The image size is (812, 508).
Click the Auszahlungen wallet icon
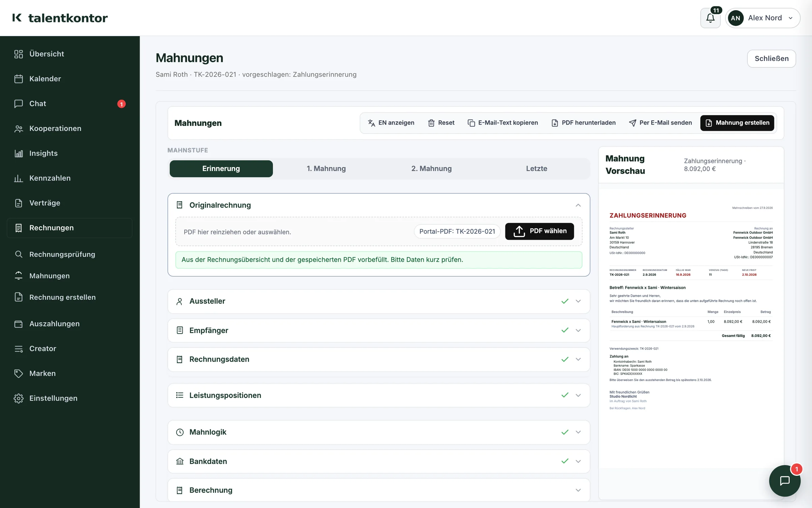point(19,324)
